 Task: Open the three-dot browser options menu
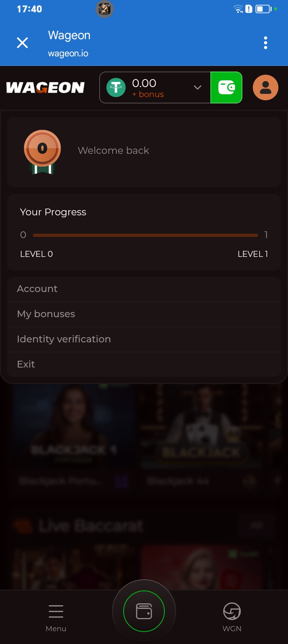(x=266, y=43)
